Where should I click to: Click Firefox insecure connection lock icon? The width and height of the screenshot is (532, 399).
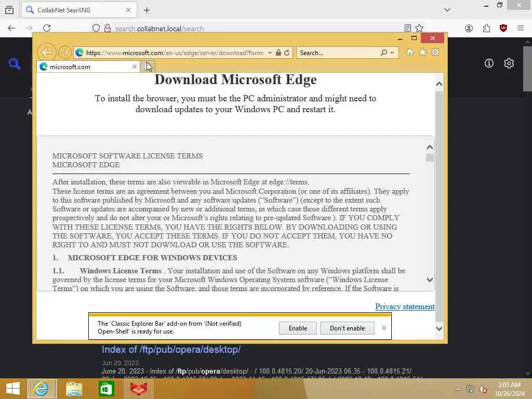click(x=108, y=29)
